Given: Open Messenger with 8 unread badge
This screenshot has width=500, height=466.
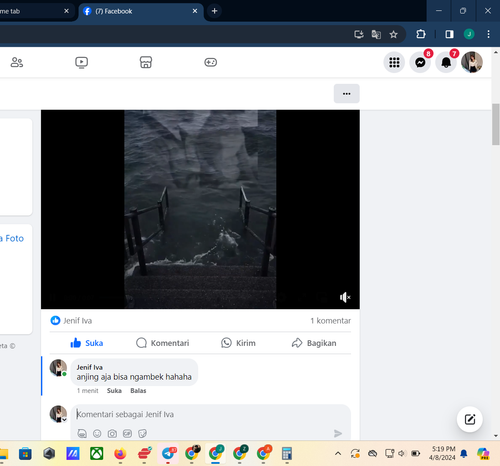Looking at the screenshot, I should 420,62.
